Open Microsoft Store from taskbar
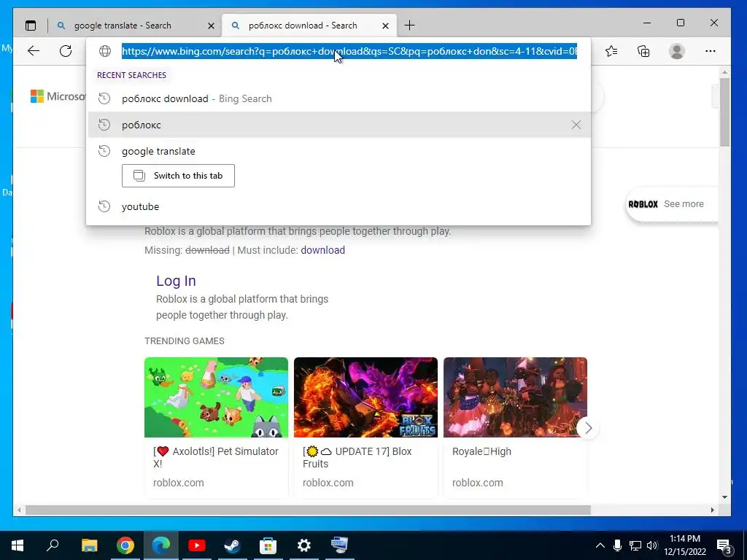This screenshot has height=560, width=747. click(268, 545)
